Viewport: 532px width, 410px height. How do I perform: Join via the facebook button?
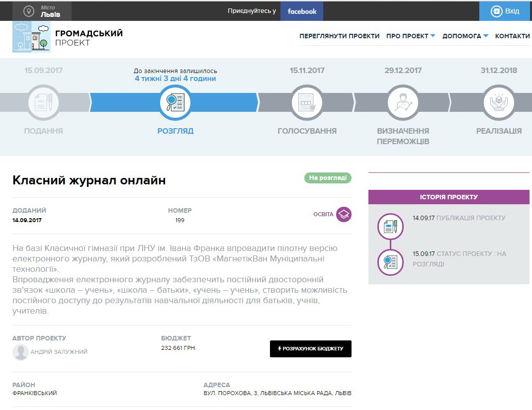(x=302, y=11)
